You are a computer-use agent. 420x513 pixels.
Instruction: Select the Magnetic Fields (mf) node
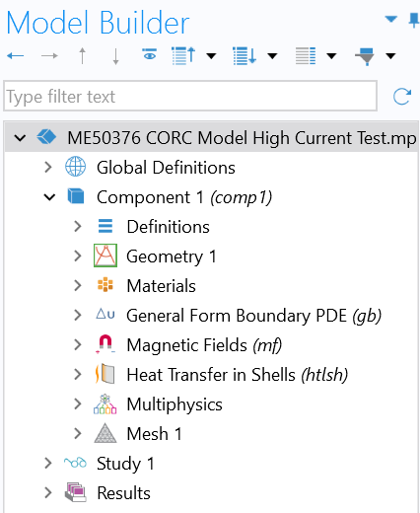(204, 345)
